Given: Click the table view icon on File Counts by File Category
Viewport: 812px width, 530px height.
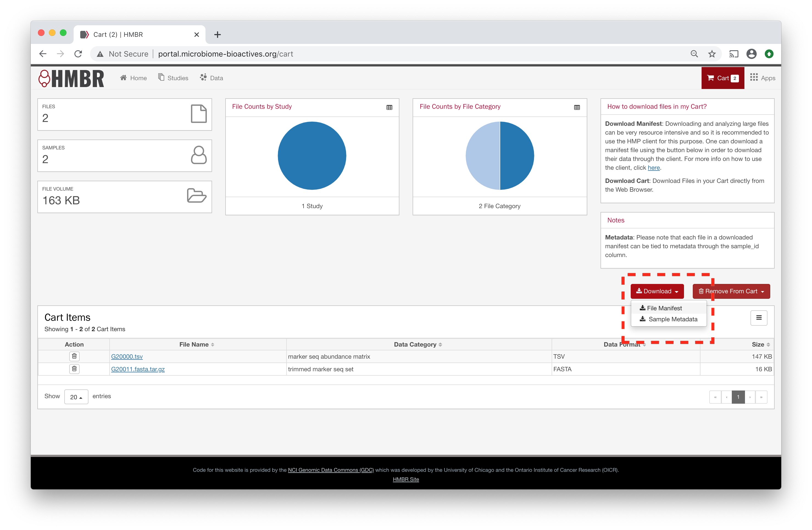Looking at the screenshot, I should pyautogui.click(x=577, y=107).
